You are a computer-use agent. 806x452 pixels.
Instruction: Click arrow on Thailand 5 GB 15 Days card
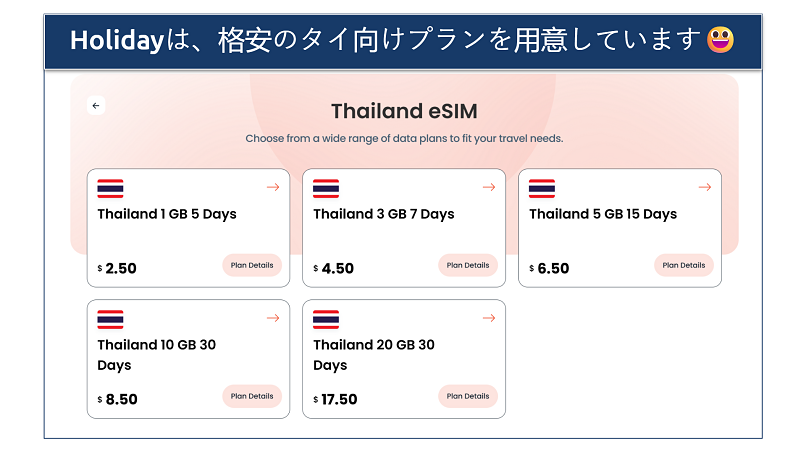pos(705,187)
